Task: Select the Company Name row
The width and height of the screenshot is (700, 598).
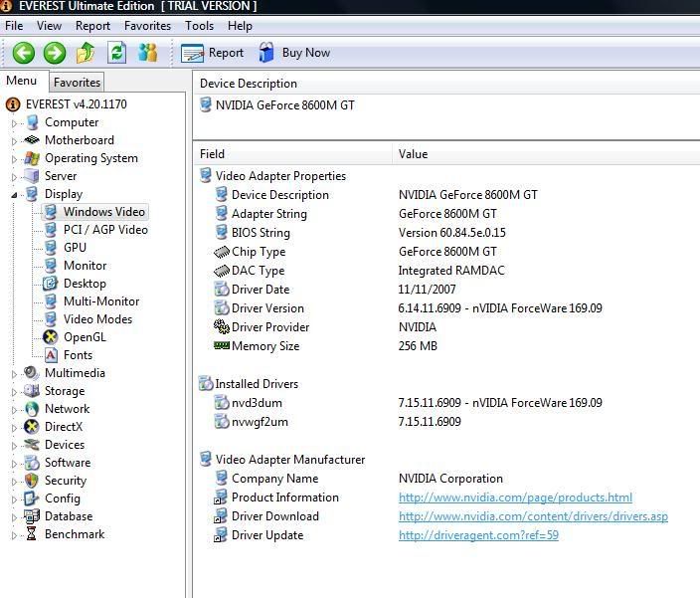Action: (446, 479)
